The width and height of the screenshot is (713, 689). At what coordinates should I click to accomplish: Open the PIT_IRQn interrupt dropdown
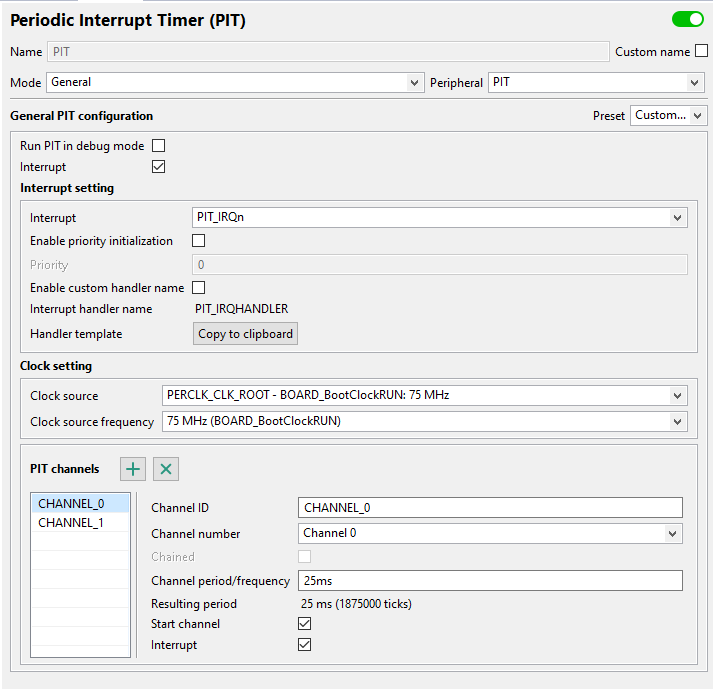439,217
